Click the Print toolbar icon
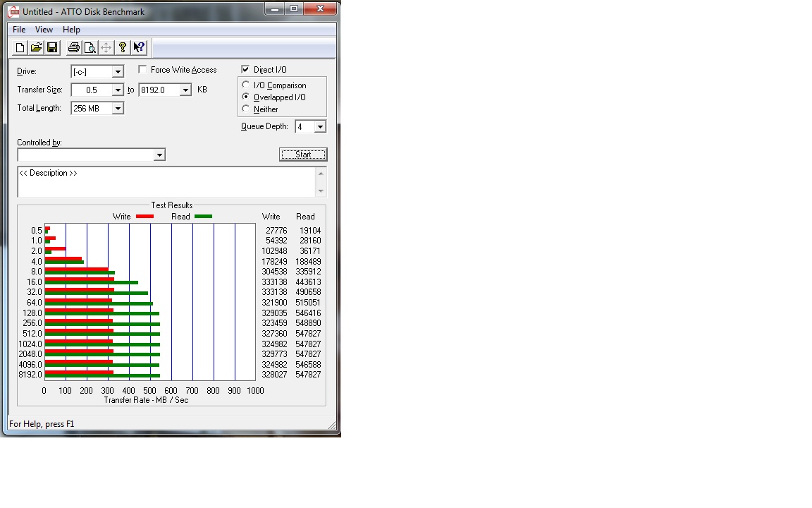The image size is (812, 508). tap(74, 48)
